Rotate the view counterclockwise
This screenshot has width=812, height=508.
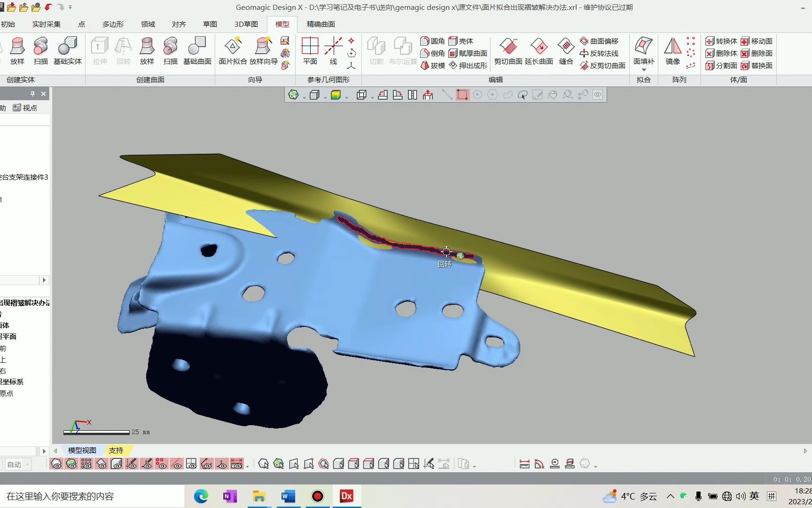click(x=383, y=95)
